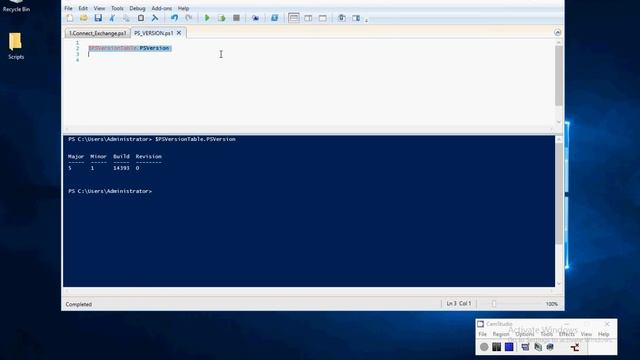Open the File menu in PowerShell ISE

point(68,8)
